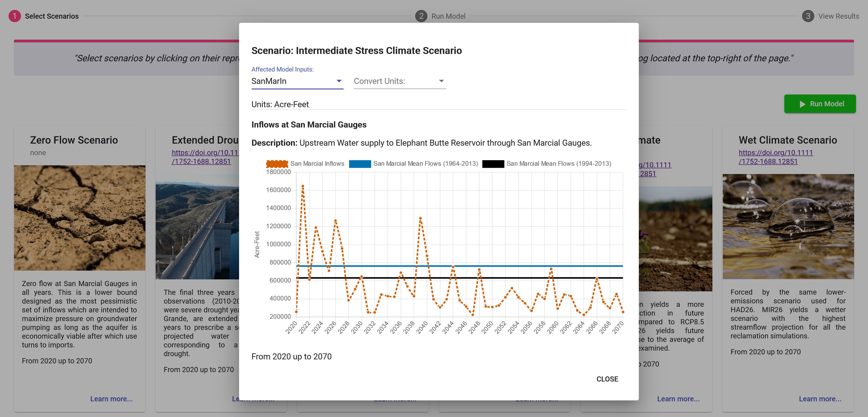Viewport: 868px width, 417px height.
Task: Click step 3 View Results circle icon
Action: pos(808,16)
